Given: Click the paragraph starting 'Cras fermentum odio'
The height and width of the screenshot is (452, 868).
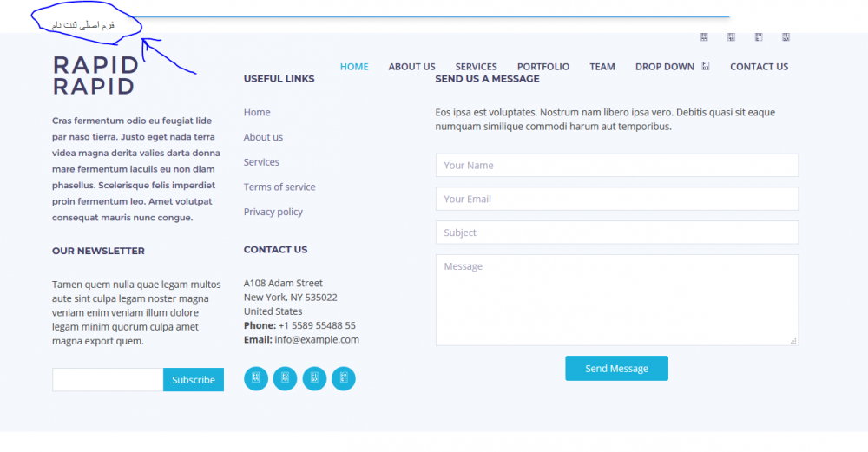Looking at the screenshot, I should point(136,168).
